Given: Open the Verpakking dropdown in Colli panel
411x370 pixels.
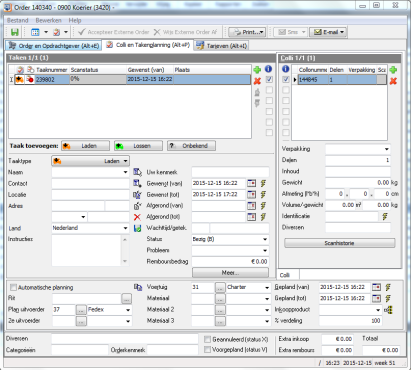Looking at the screenshot, I should point(386,149).
